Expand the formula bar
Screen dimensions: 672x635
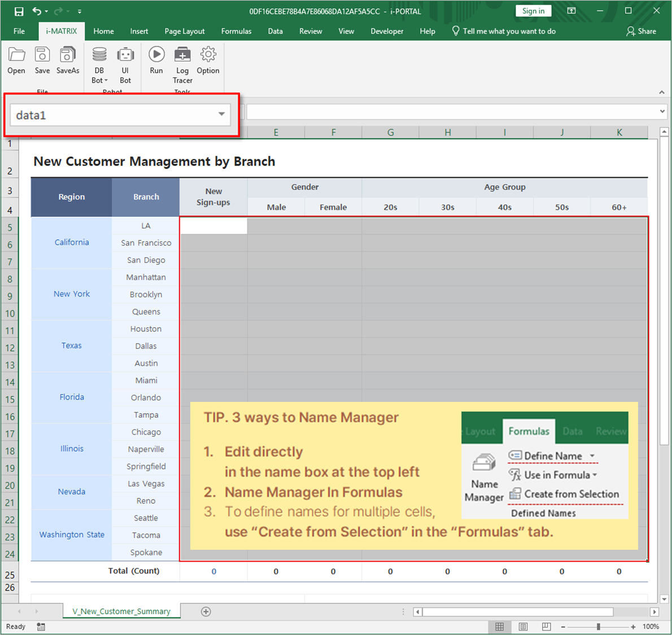(662, 112)
